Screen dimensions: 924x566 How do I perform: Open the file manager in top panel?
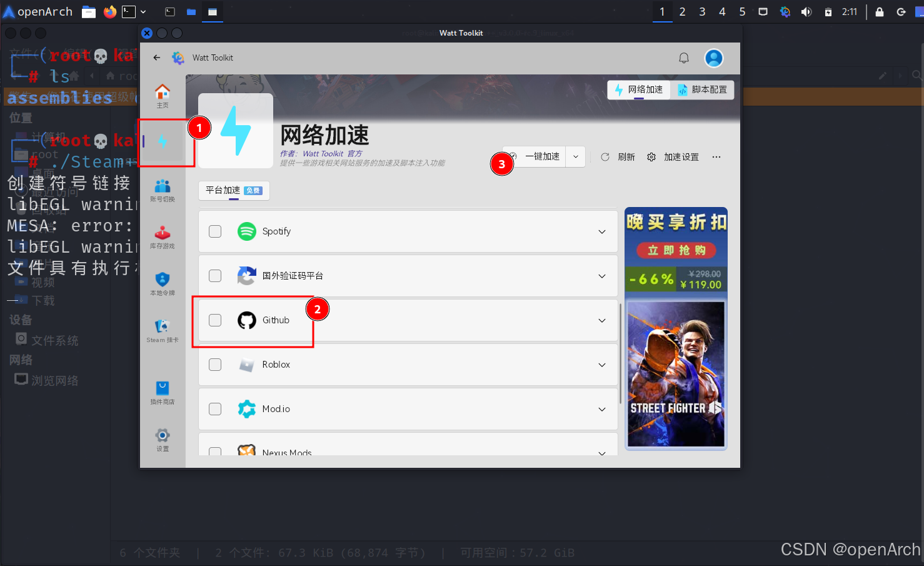pyautogui.click(x=89, y=12)
